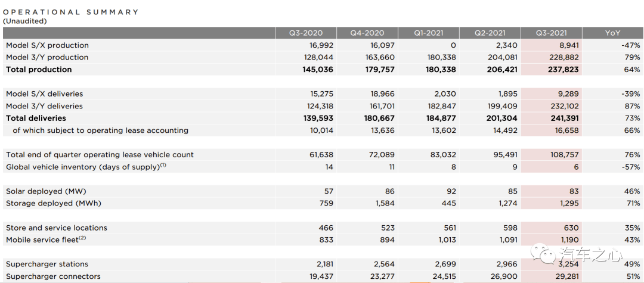Select the Storage deployed (MWh) label

click(x=54, y=203)
